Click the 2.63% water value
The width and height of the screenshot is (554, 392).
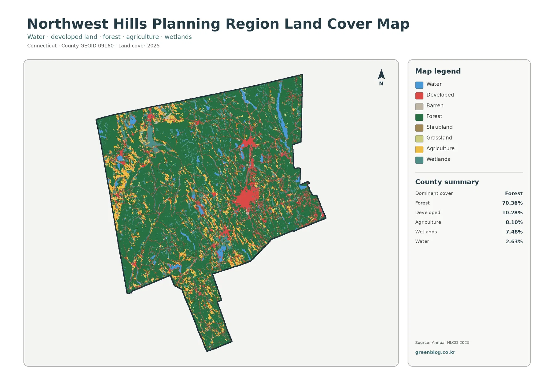[x=514, y=241]
